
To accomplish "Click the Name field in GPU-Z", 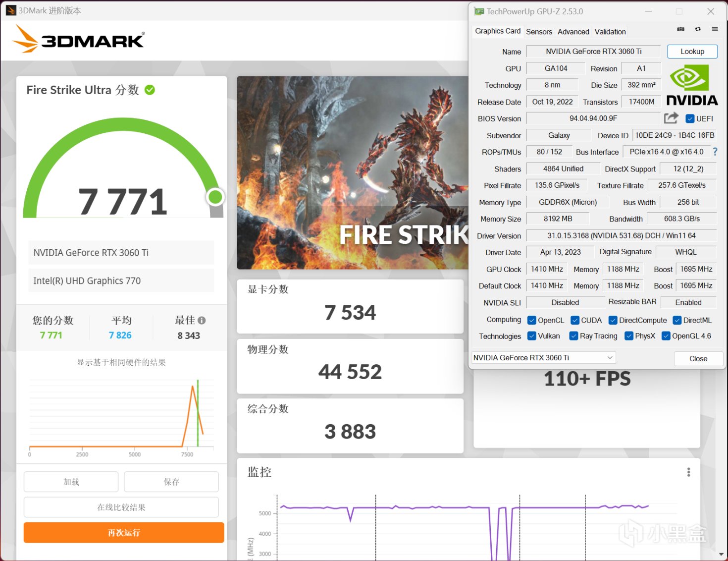I will tap(593, 52).
